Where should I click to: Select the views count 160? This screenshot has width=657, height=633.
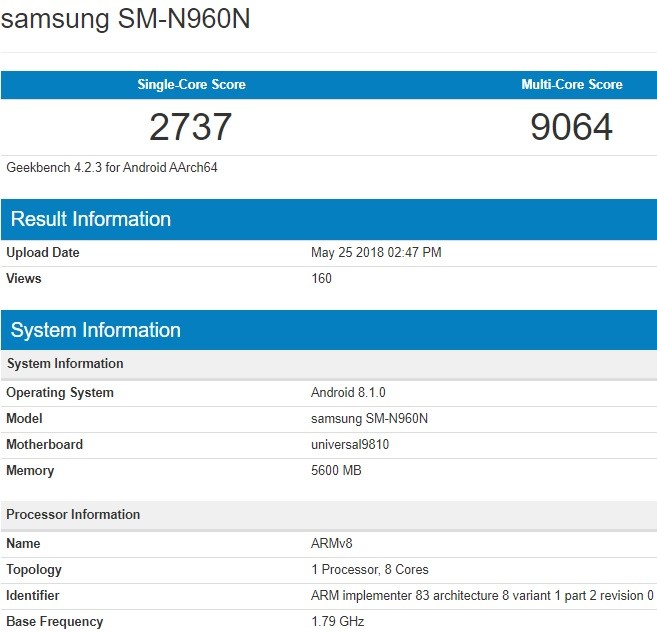click(x=321, y=279)
